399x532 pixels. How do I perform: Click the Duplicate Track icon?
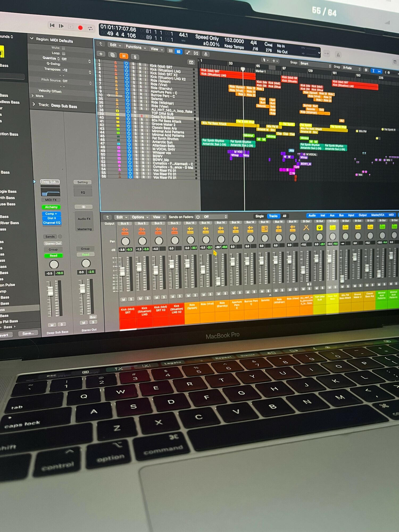113,55
